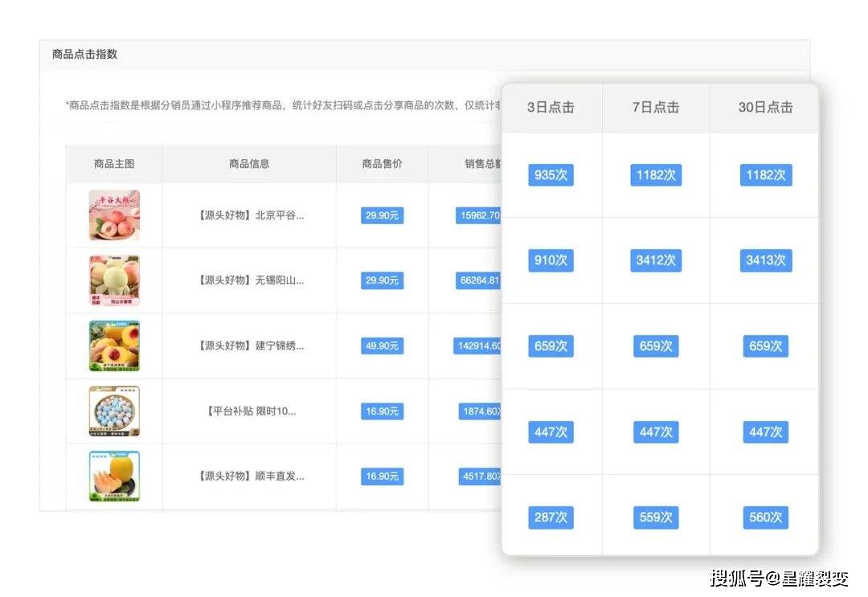This screenshot has height=597, width=868.
Task: Open the 【源头好物】北京平谷 product link
Action: pyautogui.click(x=250, y=215)
